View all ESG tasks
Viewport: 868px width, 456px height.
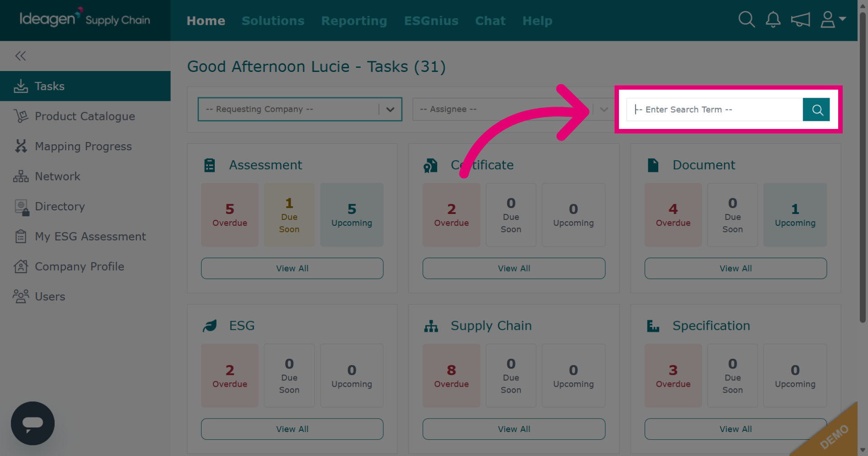(292, 429)
